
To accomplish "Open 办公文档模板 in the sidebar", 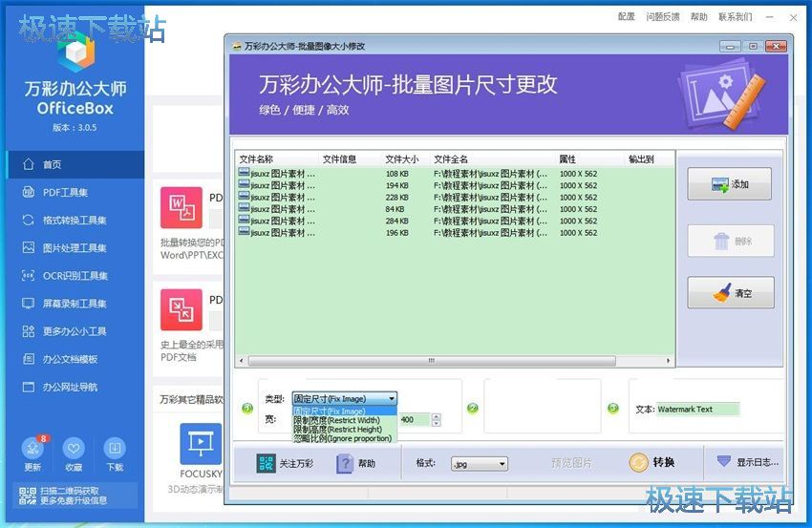I will [75, 359].
